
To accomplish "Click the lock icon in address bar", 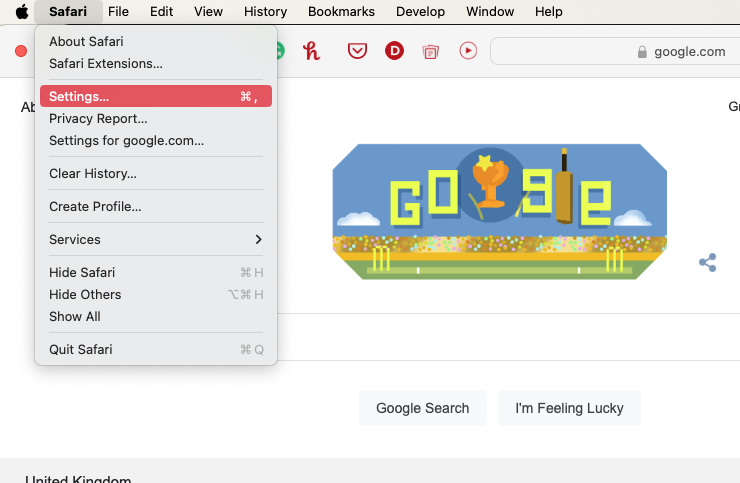I will 642,51.
